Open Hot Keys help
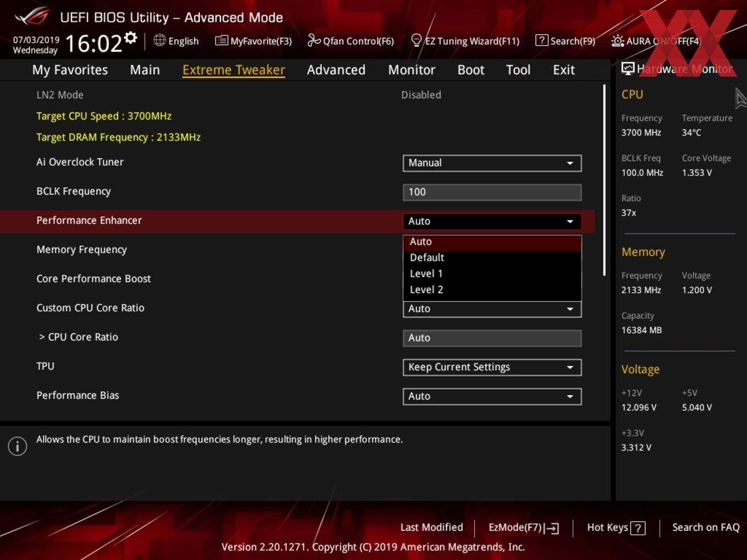 click(607, 528)
